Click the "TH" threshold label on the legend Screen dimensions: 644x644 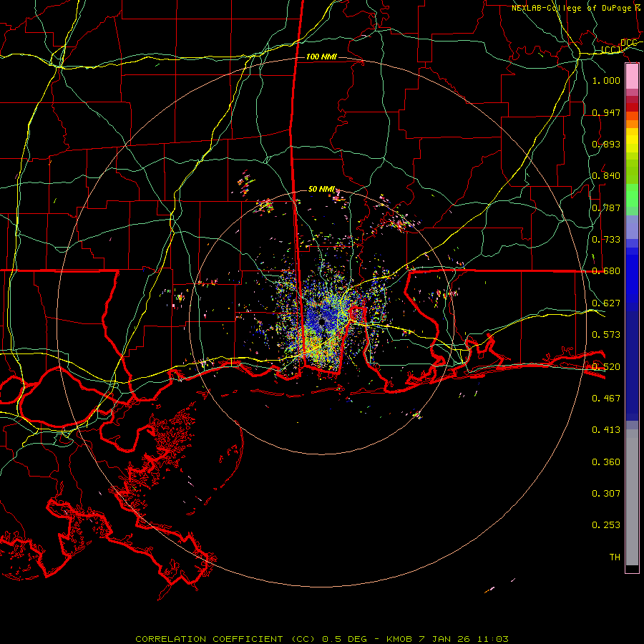click(x=615, y=557)
